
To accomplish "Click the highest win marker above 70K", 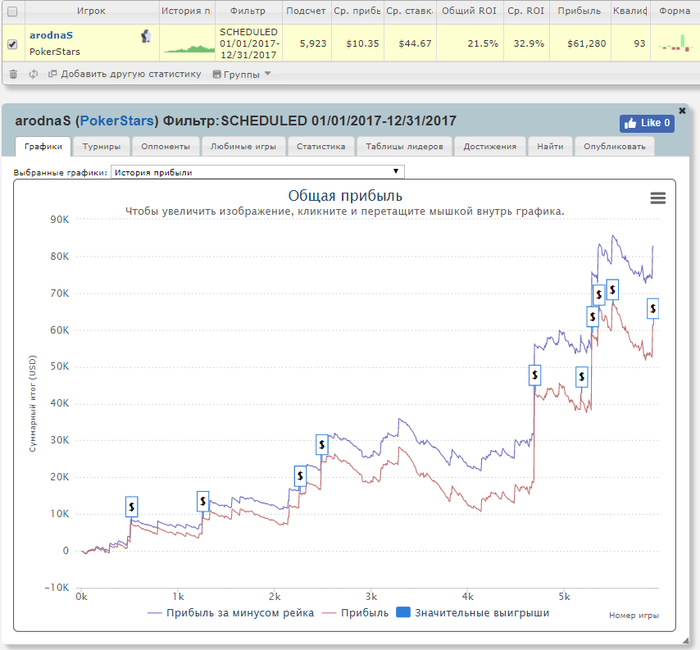I will (x=612, y=290).
